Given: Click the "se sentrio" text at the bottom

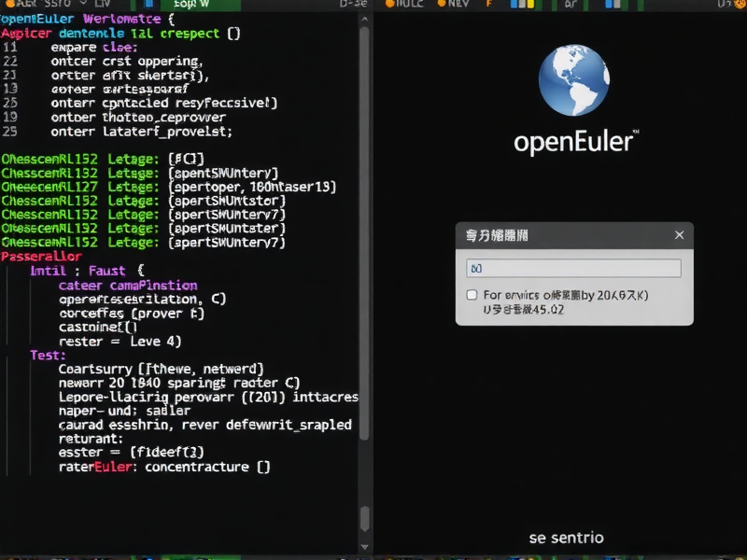Looking at the screenshot, I should 566,538.
